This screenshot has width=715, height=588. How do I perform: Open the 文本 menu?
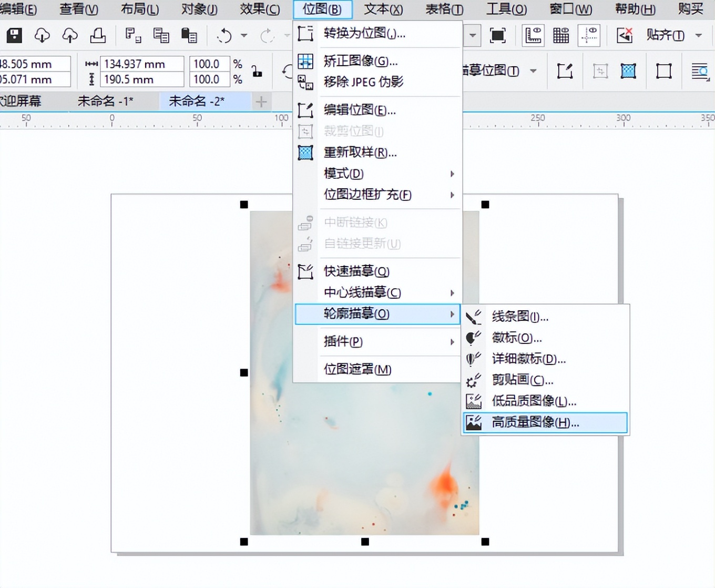point(382,9)
